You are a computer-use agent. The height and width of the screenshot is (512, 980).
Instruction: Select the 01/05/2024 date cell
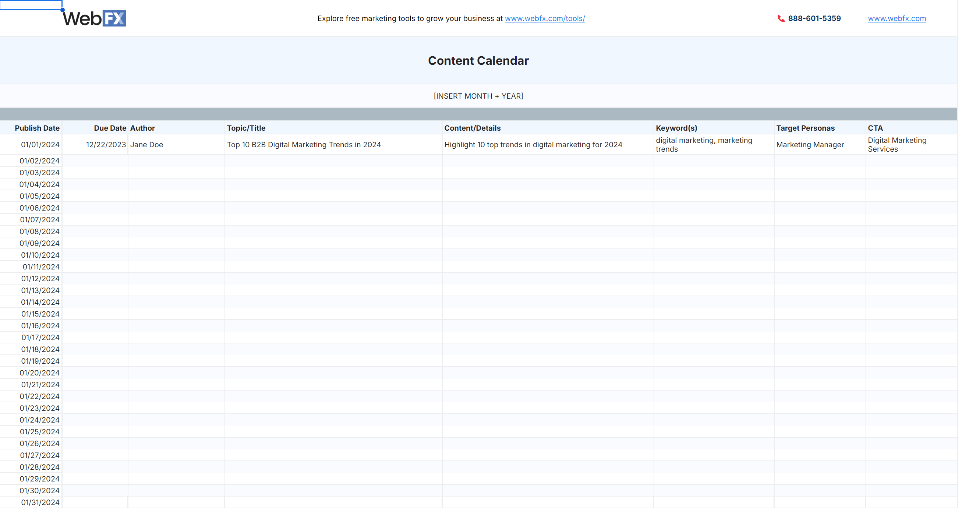[31, 196]
